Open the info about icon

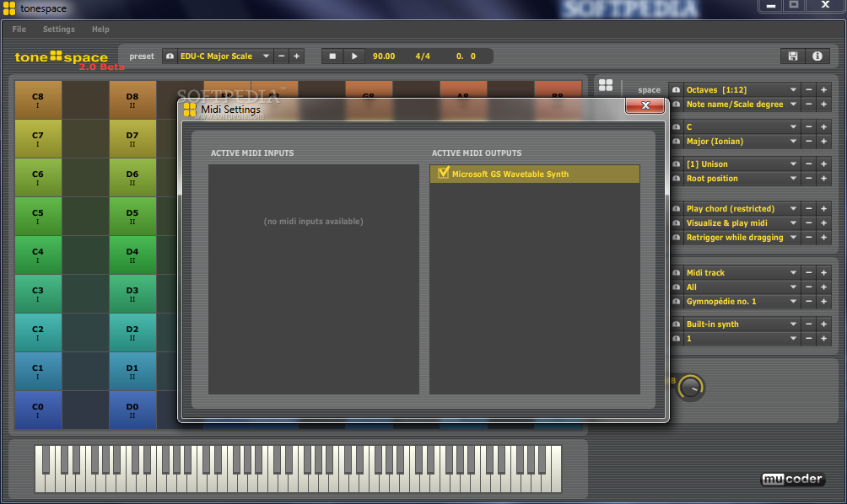click(817, 56)
